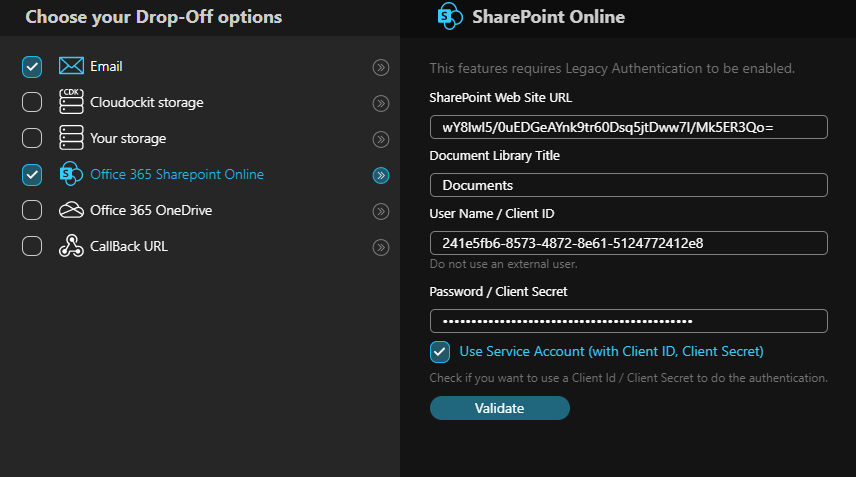Viewport: 856px width, 477px height.
Task: Click 'Check if you want to use a Client Id' hint
Action: point(628,378)
